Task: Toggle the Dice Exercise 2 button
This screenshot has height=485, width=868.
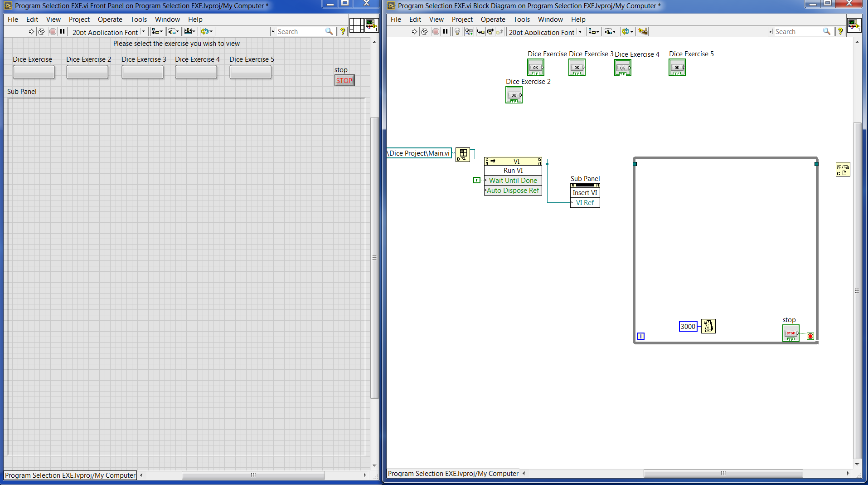Action: tap(87, 72)
